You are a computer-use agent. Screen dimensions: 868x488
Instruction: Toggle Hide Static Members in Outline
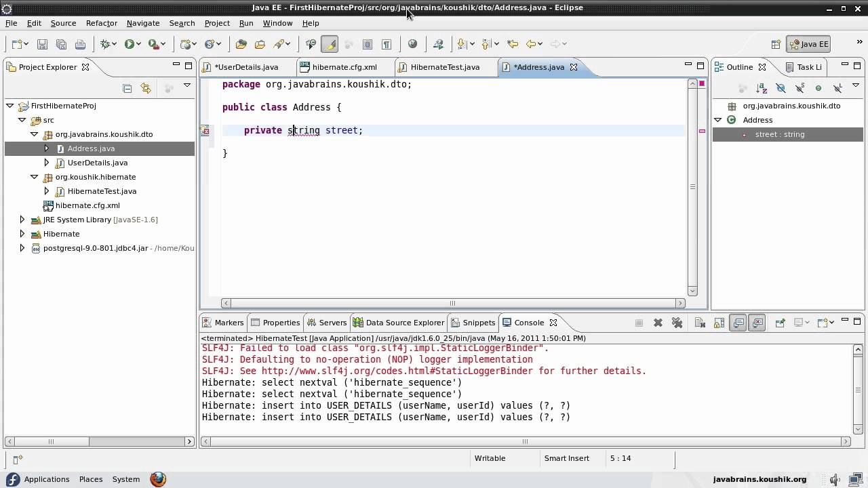[800, 88]
